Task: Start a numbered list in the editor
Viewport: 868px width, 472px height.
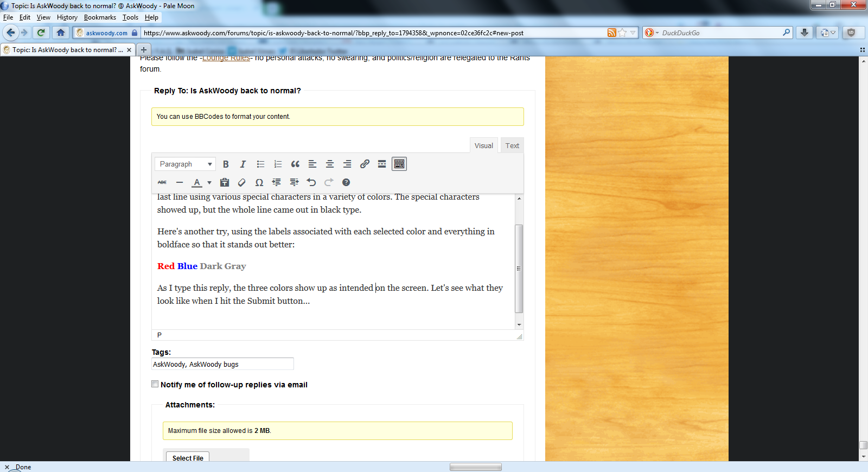Action: click(x=278, y=164)
